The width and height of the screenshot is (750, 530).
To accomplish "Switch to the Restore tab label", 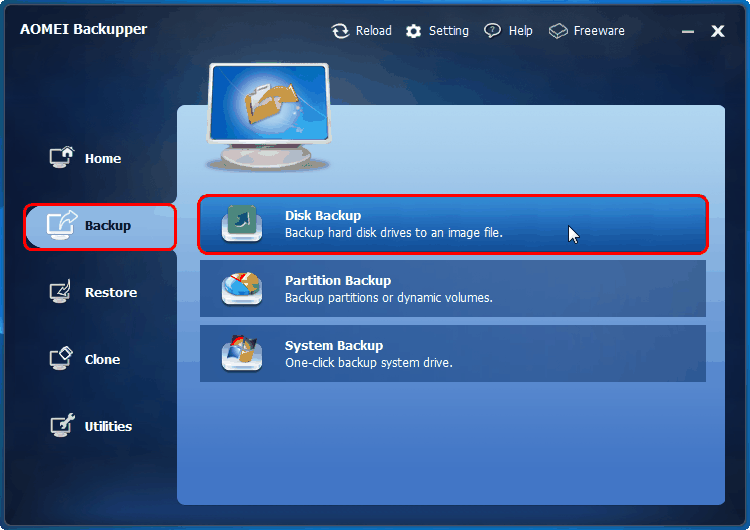I will pos(111,292).
